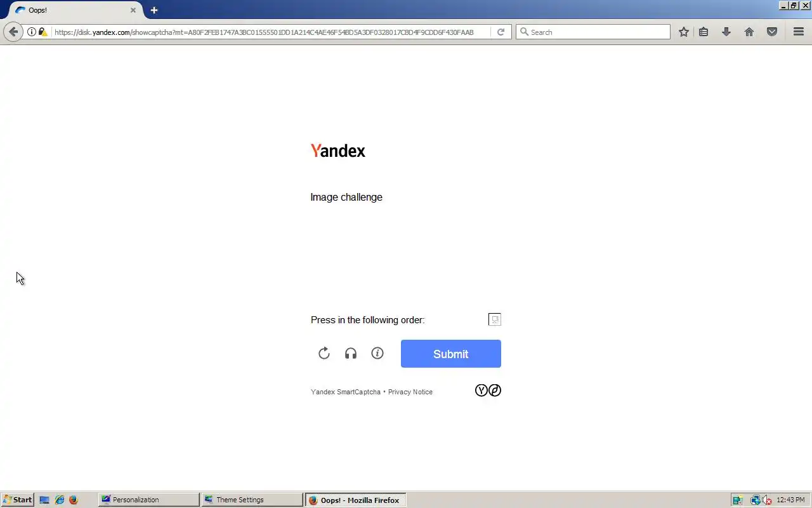Go back with the browser Back arrow
Image resolution: width=812 pixels, height=508 pixels.
point(13,32)
